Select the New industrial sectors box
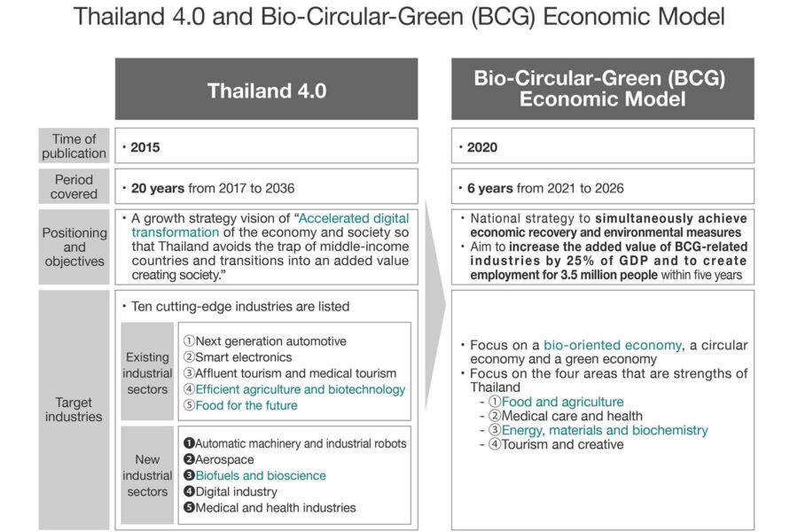The height and width of the screenshot is (532, 798). 147,475
